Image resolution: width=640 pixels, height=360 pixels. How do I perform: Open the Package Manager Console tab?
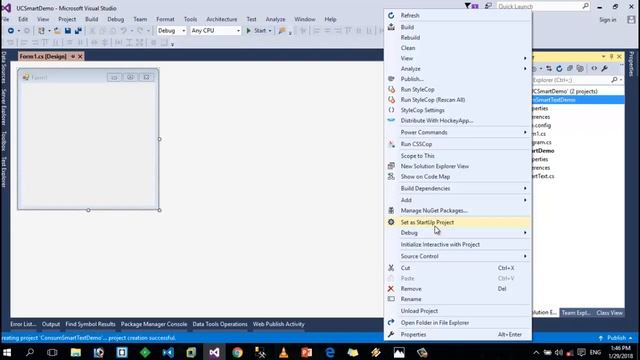pyautogui.click(x=154, y=324)
